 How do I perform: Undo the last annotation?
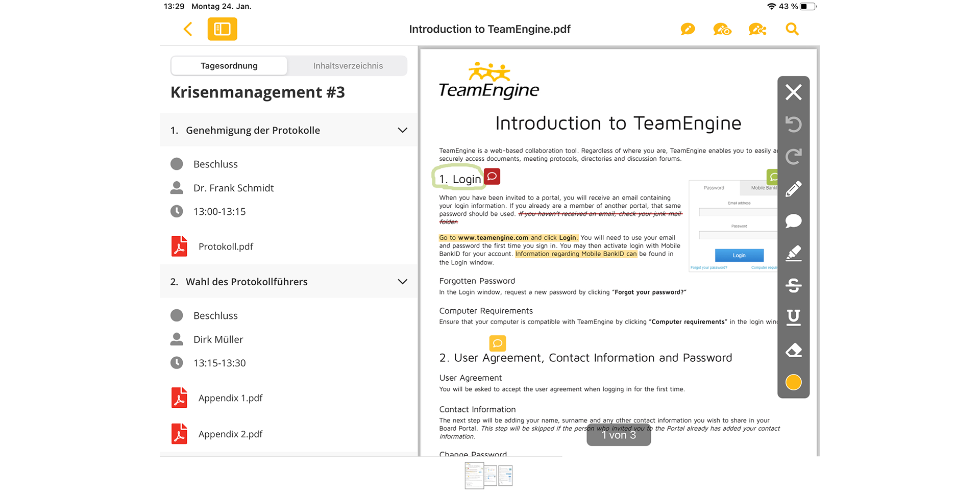pos(793,125)
